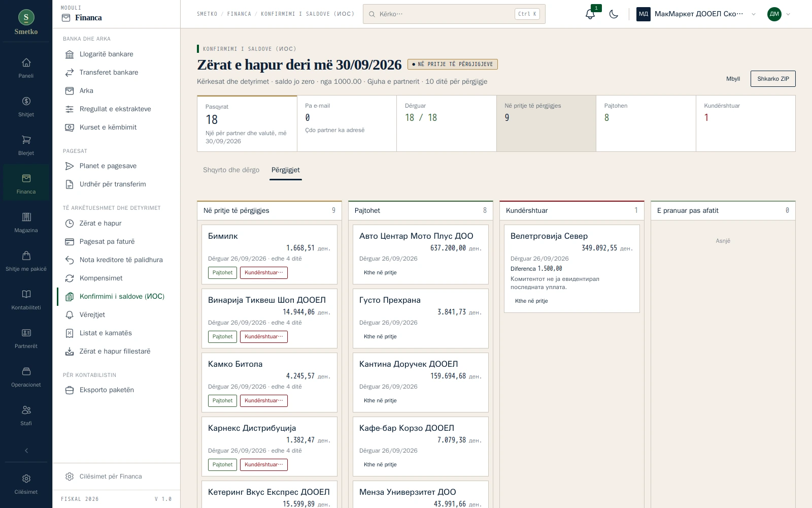
Task: Collapse the sidebar with chevron arrow
Action: (x=26, y=451)
